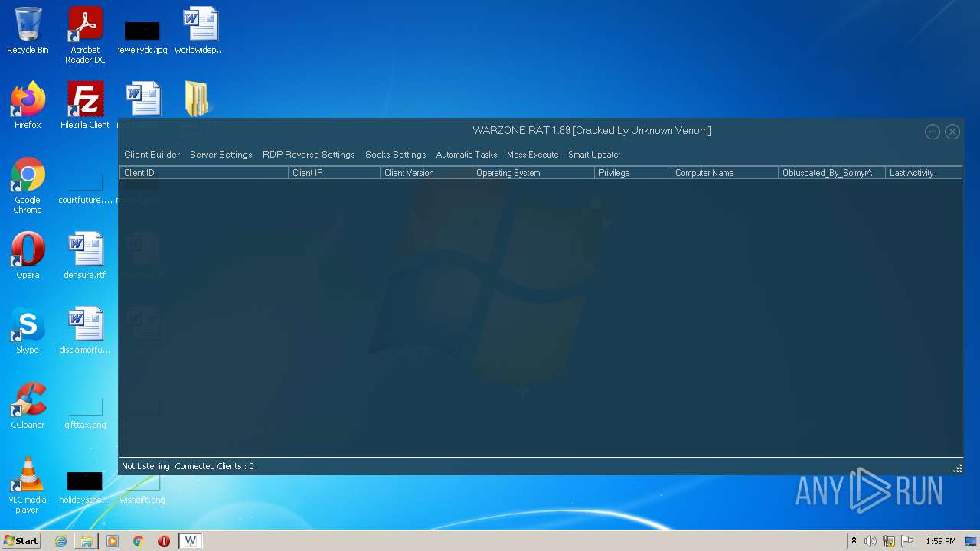Open the clock showing 1:59 PM

[x=941, y=541]
